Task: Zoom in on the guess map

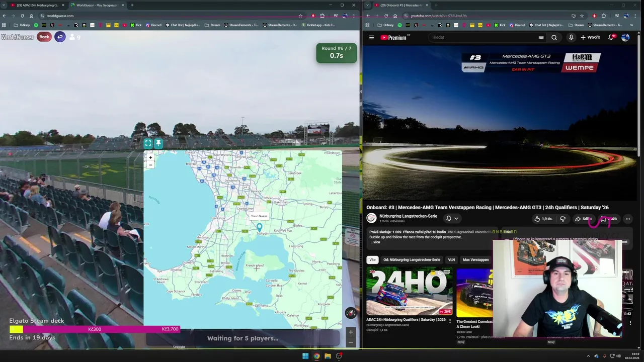Action: point(150,157)
